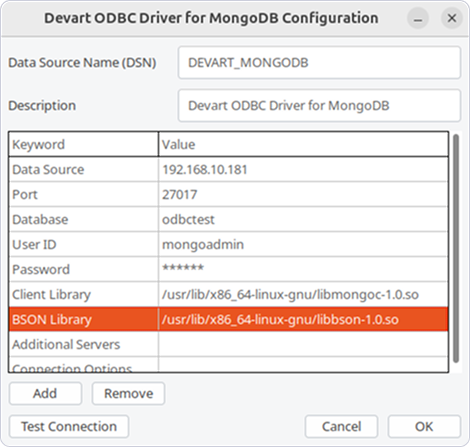Select the odbctest value cell

point(303,220)
